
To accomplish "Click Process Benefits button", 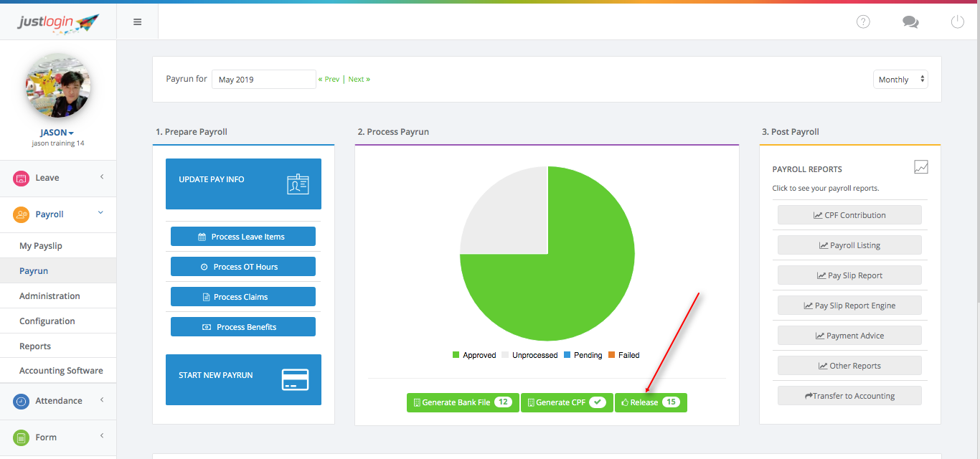I will click(x=243, y=327).
